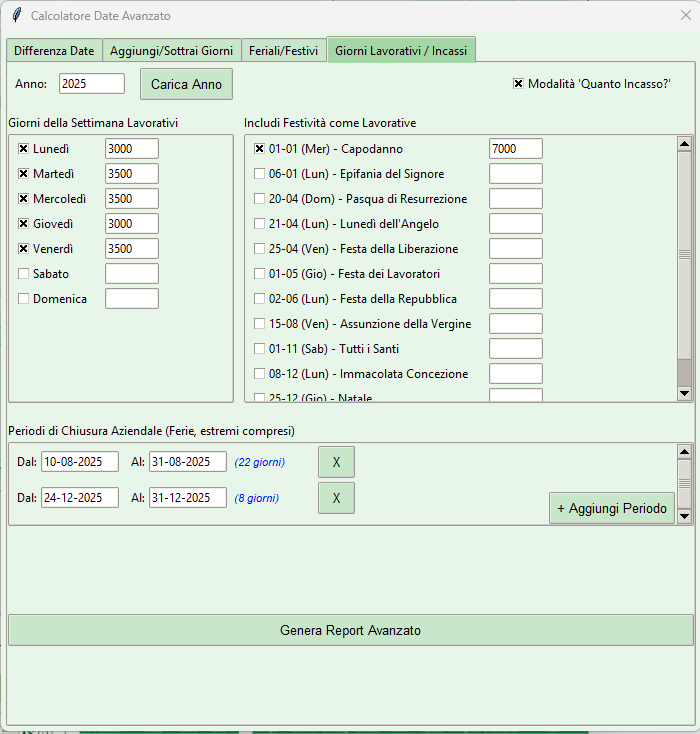The image size is (700, 734).
Task: Close the Calcolatore Date Avanzato window
Action: tap(685, 16)
